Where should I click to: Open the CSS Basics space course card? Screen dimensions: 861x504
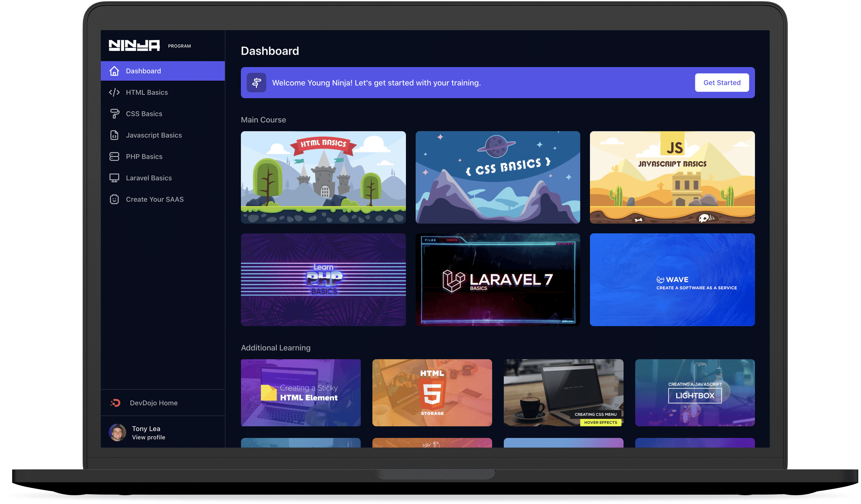498,177
